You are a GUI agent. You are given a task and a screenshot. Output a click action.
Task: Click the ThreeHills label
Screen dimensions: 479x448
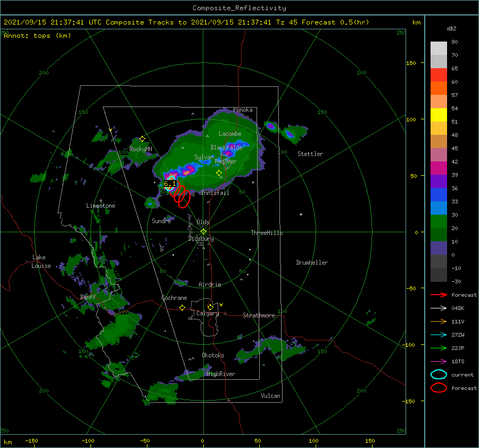click(x=267, y=233)
